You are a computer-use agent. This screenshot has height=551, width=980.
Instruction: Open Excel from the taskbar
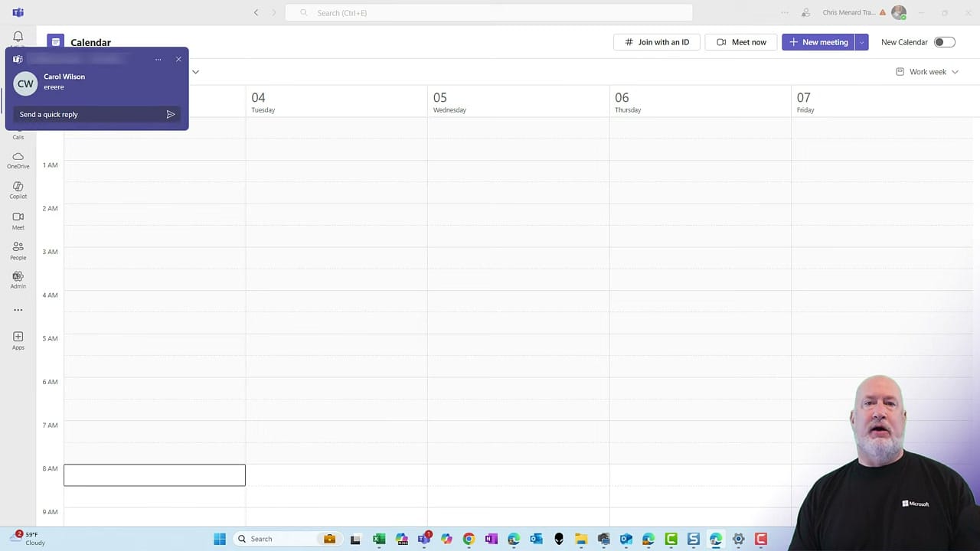(379, 539)
